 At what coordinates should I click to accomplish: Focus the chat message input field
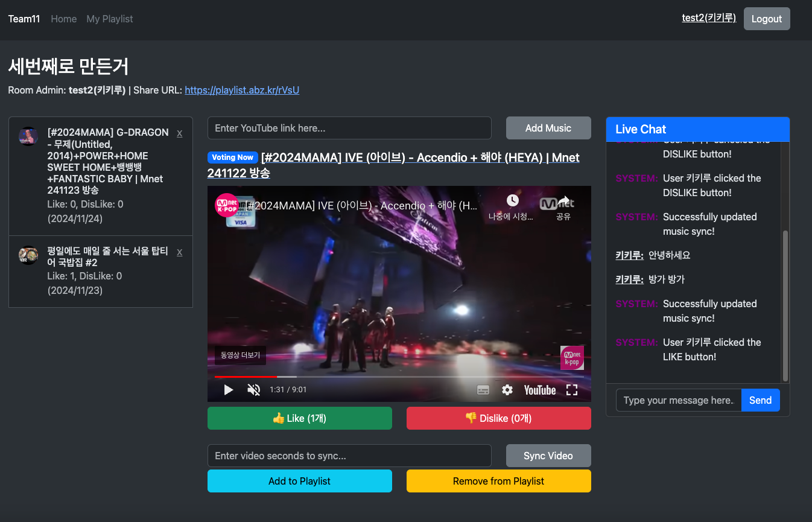click(x=679, y=400)
